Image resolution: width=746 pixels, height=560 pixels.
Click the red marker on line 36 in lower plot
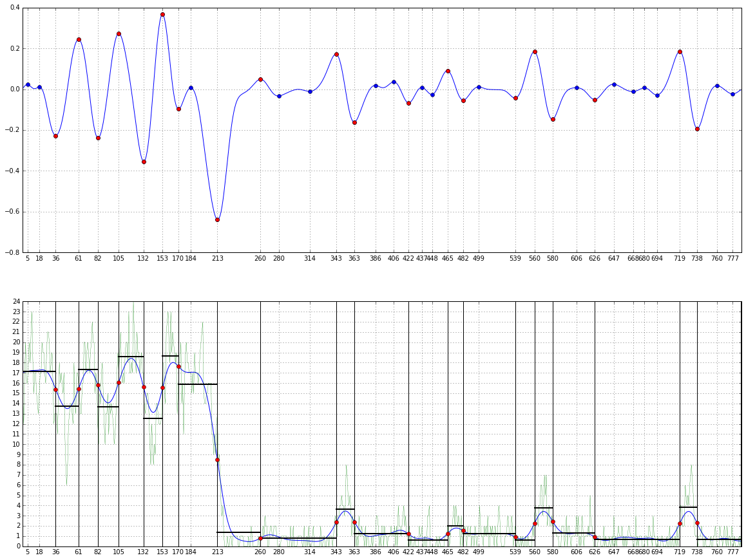coord(55,390)
